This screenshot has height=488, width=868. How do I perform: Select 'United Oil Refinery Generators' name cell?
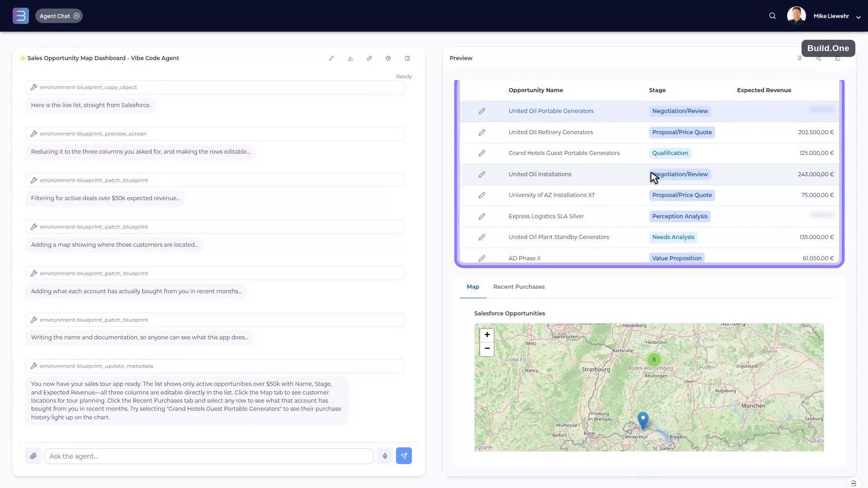[551, 132]
